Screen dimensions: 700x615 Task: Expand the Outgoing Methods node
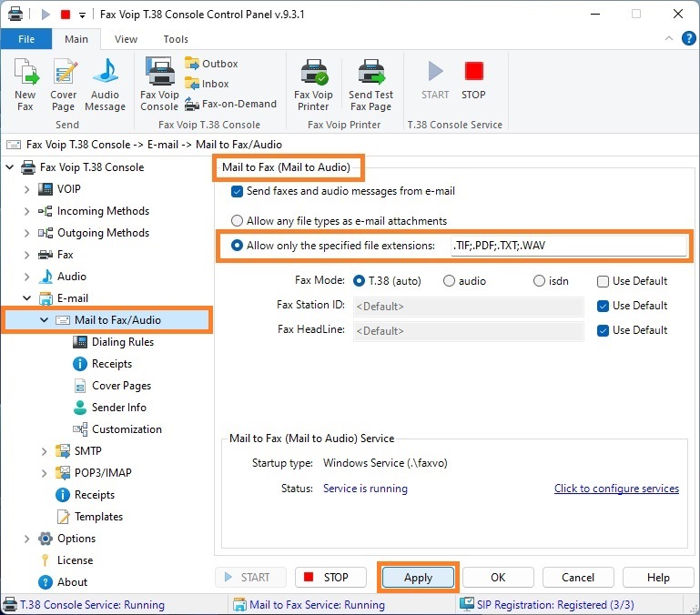pos(26,233)
